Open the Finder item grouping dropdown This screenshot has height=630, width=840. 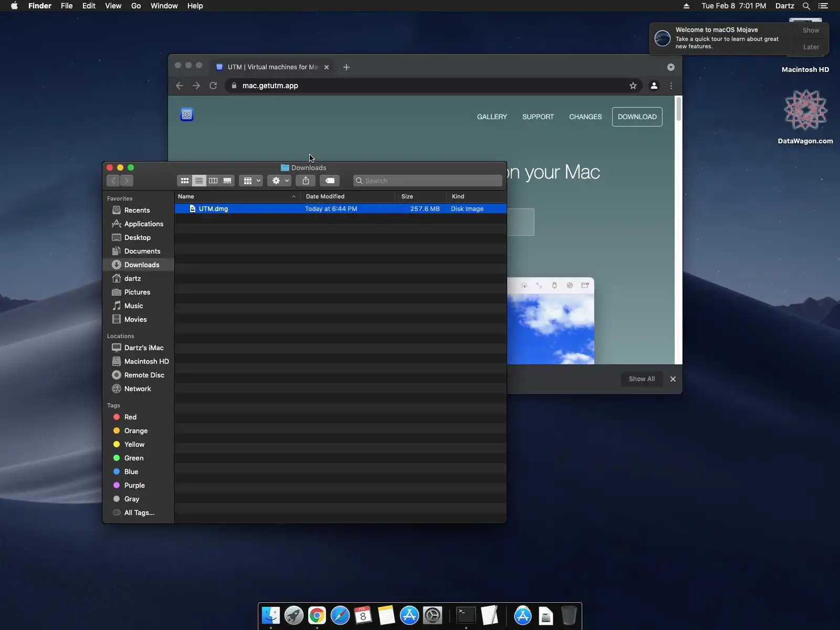(251, 181)
